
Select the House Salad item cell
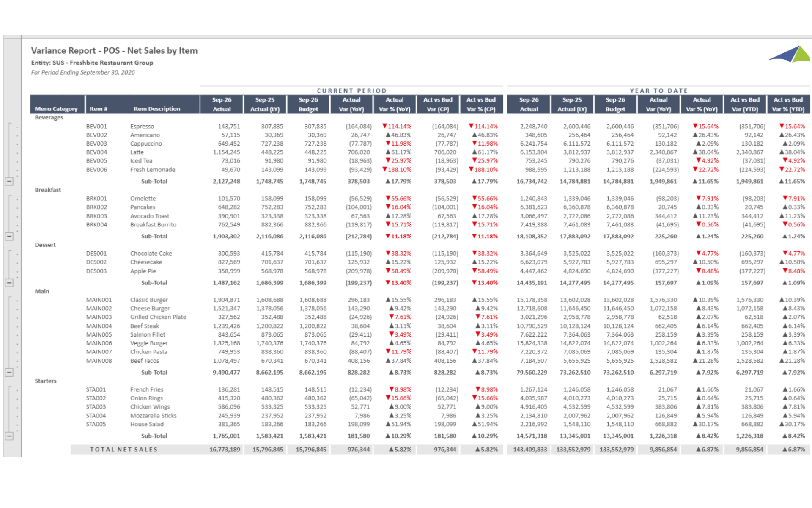click(147, 424)
